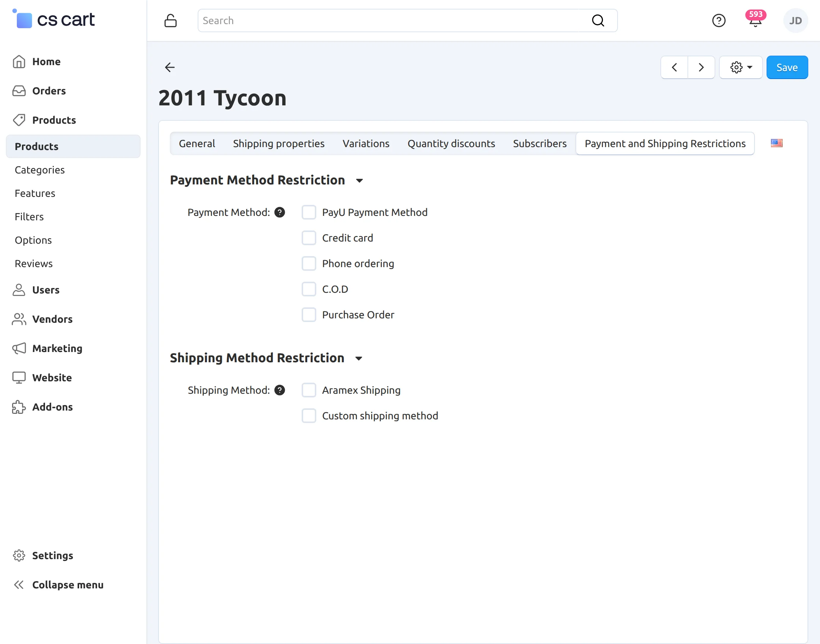Select Products submenu item
Image resolution: width=820 pixels, height=644 pixels.
click(73, 146)
